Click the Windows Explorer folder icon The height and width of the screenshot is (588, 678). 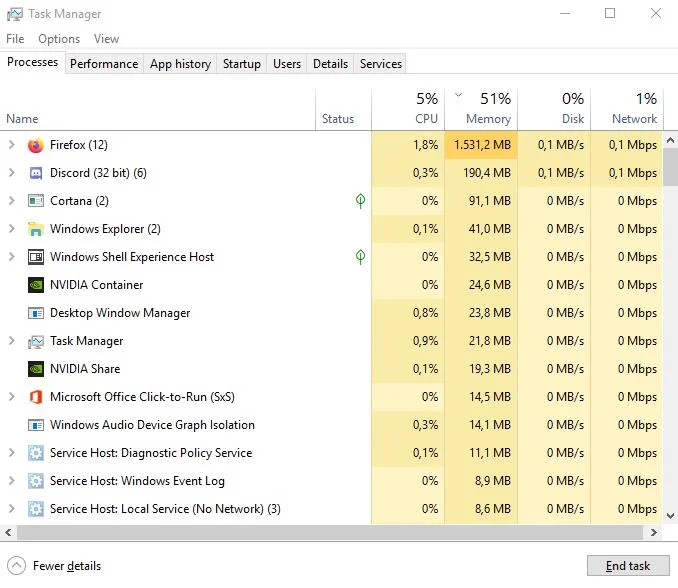(x=35, y=229)
